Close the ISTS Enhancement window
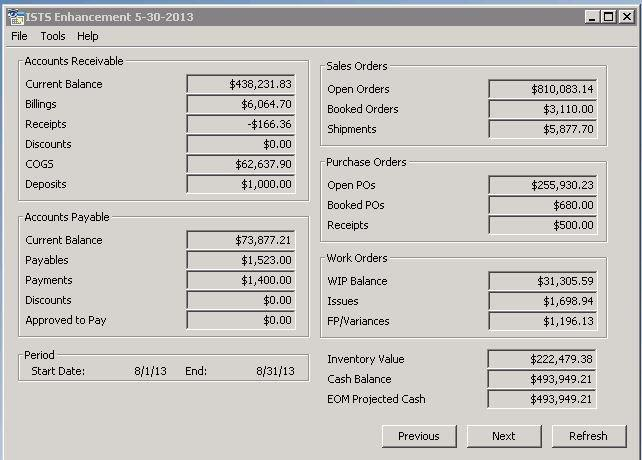Screen dimensions: 642x460 coord(626,17)
